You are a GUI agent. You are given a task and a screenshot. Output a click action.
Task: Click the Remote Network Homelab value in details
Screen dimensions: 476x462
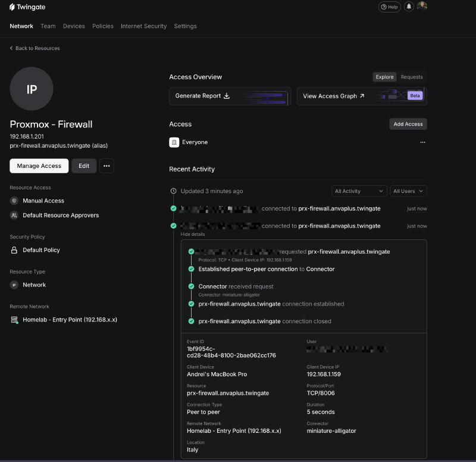tap(234, 430)
